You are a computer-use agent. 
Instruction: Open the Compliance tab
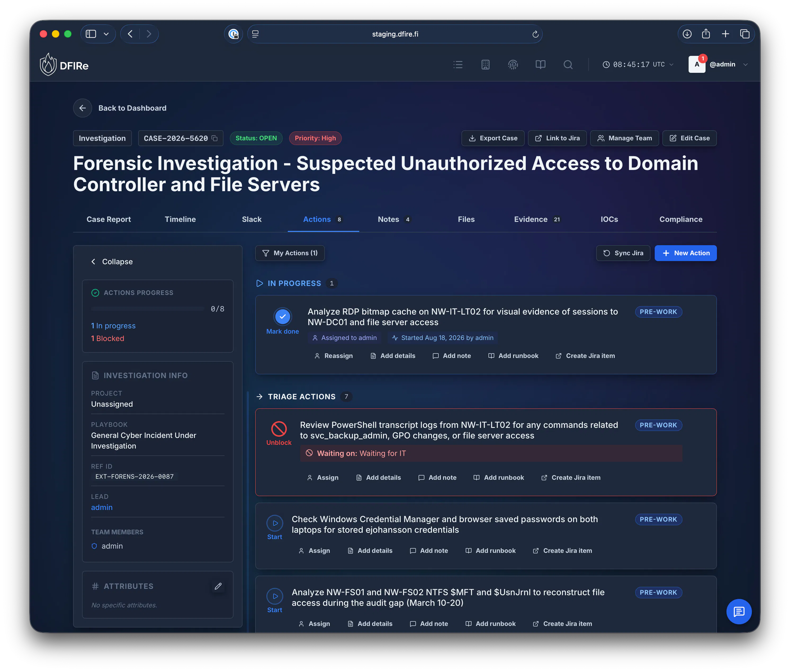pyautogui.click(x=681, y=219)
